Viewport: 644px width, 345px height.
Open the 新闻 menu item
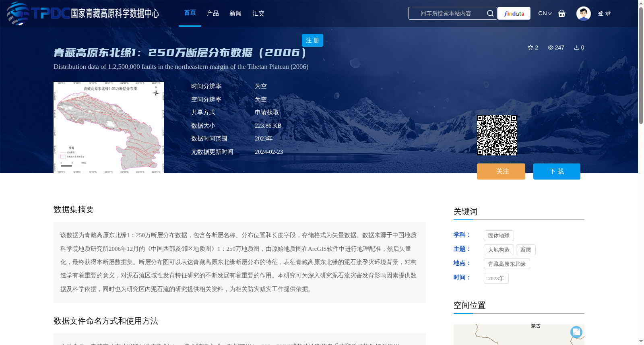[235, 13]
